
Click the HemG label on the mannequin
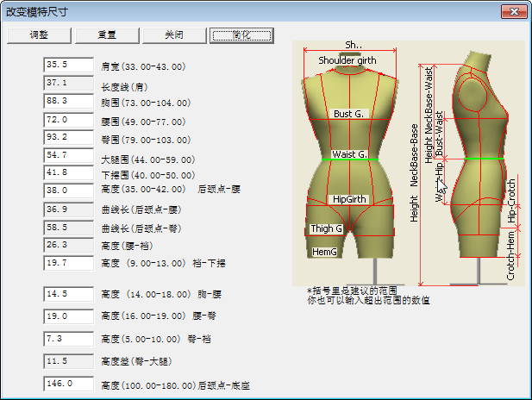coord(325,252)
